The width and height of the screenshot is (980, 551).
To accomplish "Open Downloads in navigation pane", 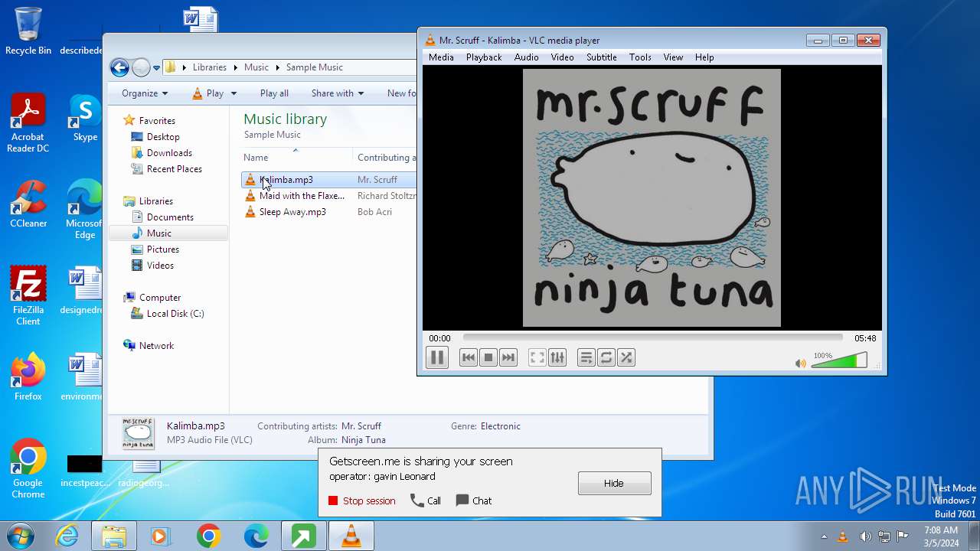I will coord(169,153).
